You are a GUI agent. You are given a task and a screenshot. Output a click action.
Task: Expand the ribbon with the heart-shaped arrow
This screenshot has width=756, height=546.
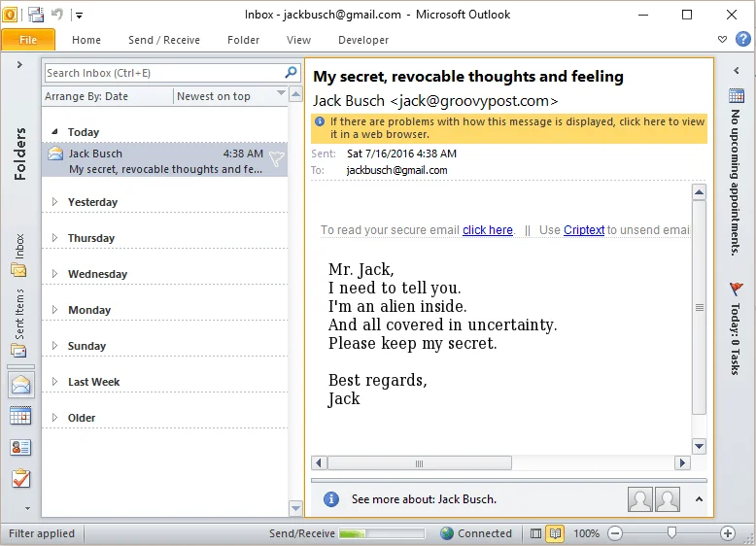tap(722, 39)
